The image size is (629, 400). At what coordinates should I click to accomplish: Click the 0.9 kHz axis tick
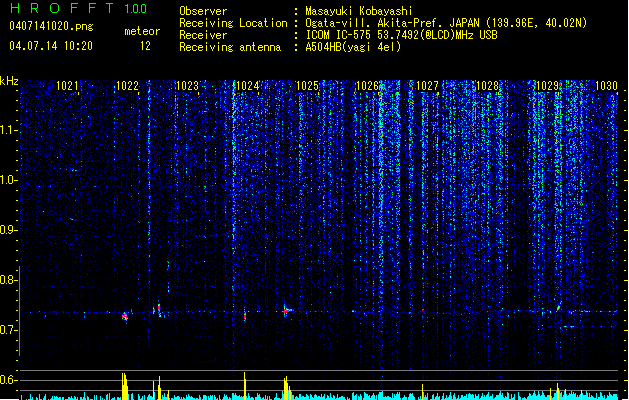[9, 230]
